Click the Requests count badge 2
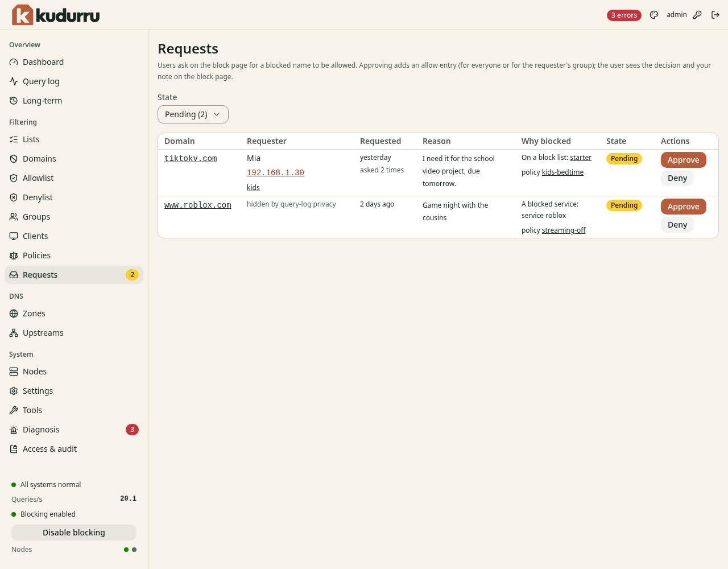The height and width of the screenshot is (569, 728). [x=132, y=275]
